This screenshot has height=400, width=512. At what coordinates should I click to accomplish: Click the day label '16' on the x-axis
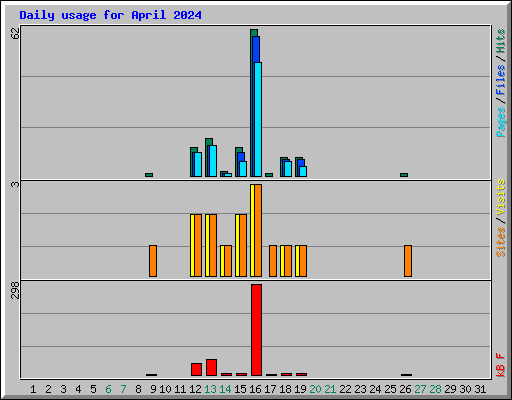tap(255, 389)
